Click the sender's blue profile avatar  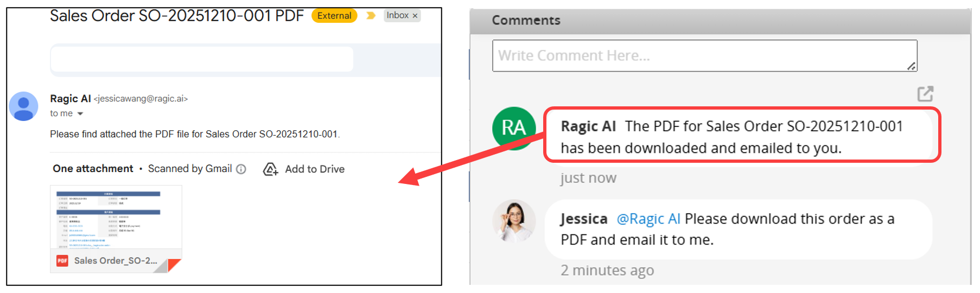[x=24, y=106]
